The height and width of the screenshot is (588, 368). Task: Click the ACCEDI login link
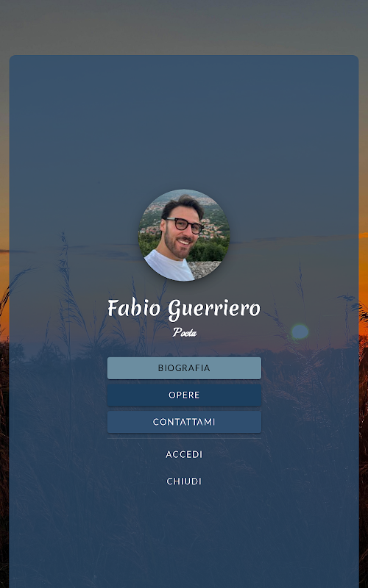coord(184,454)
